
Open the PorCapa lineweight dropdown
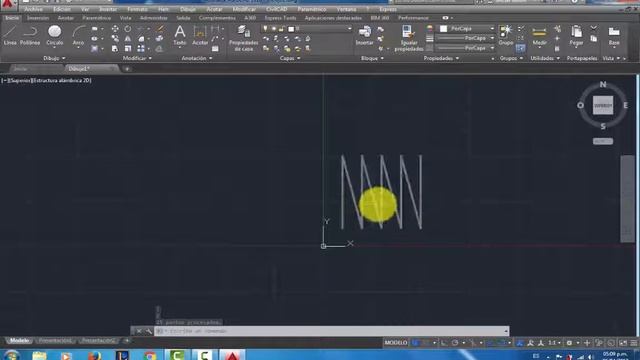(x=465, y=38)
